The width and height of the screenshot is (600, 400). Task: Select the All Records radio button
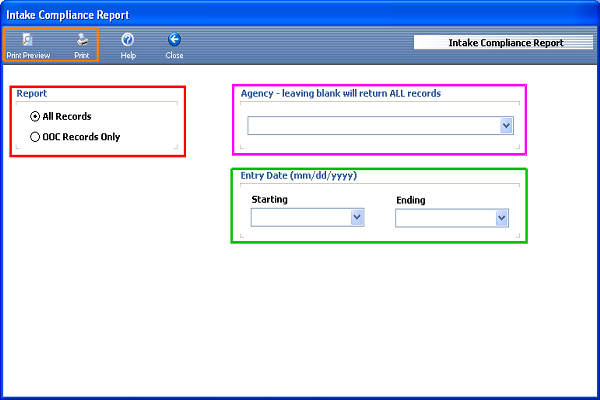[x=36, y=117]
